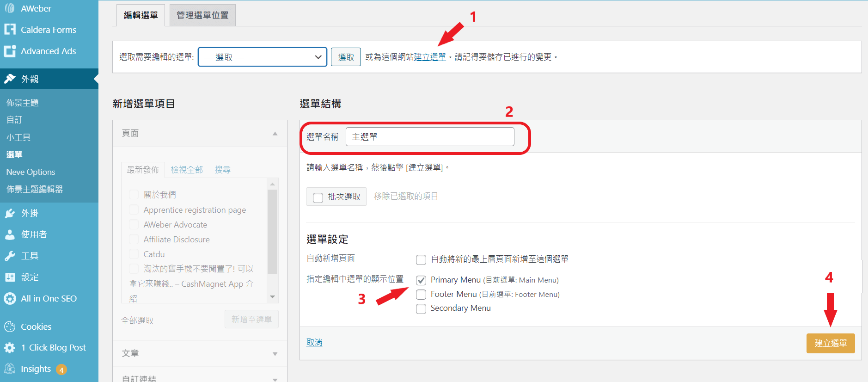Open 佈景主題編輯器 in the sidebar
The height and width of the screenshot is (382, 868).
pos(35,189)
